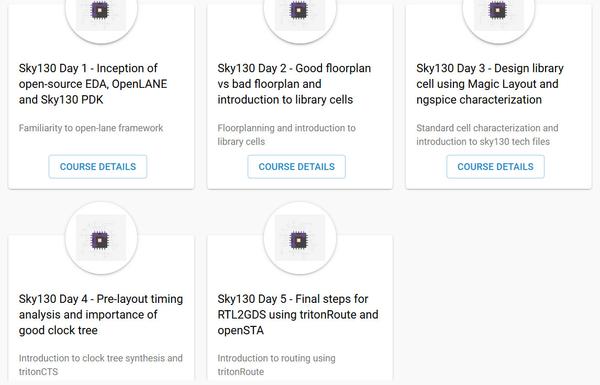Screen dimensions: 600x385
Task: Click the Sky130 Day 5 chip icon
Action: tap(299, 240)
